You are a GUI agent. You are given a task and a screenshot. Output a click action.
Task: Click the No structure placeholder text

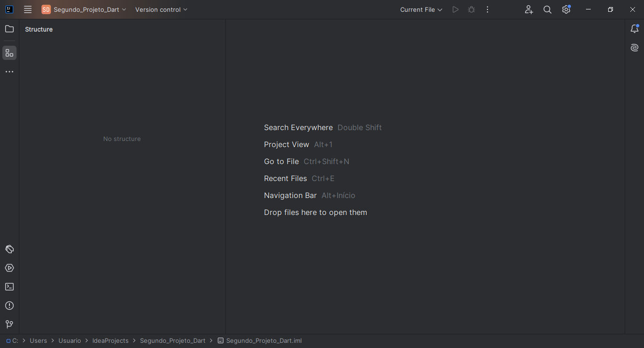coord(122,139)
